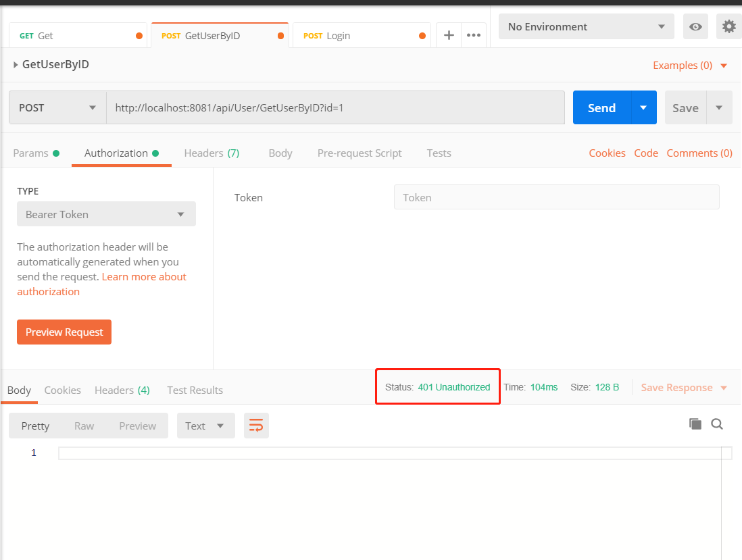Select the POST GetUserByID tab
The width and height of the screenshot is (742, 560).
220,36
